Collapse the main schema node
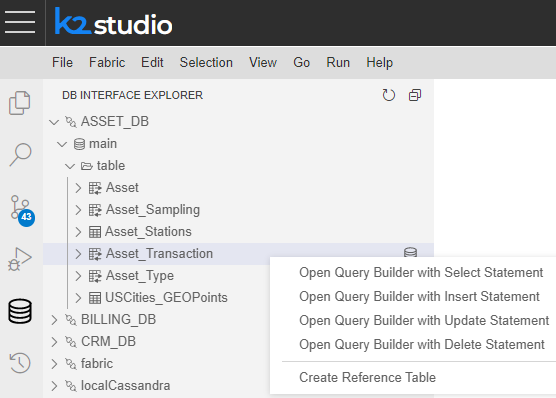The width and height of the screenshot is (556, 398). 62,144
